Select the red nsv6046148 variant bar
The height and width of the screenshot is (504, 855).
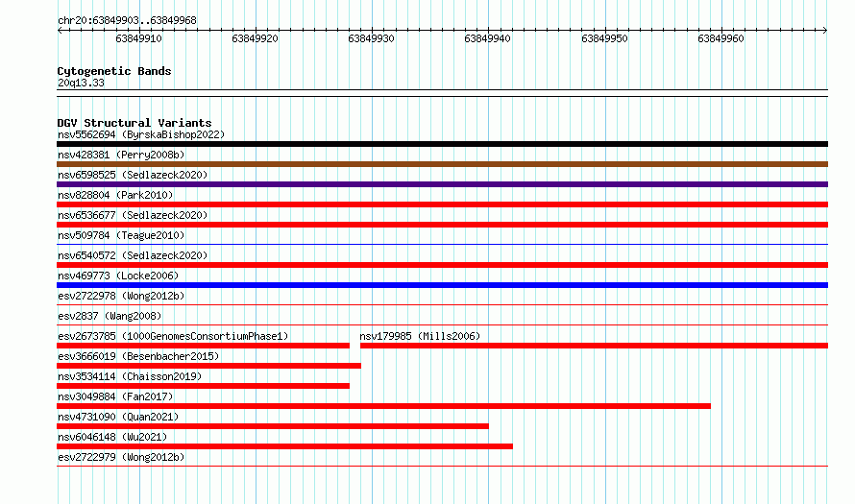pyautogui.click(x=284, y=446)
